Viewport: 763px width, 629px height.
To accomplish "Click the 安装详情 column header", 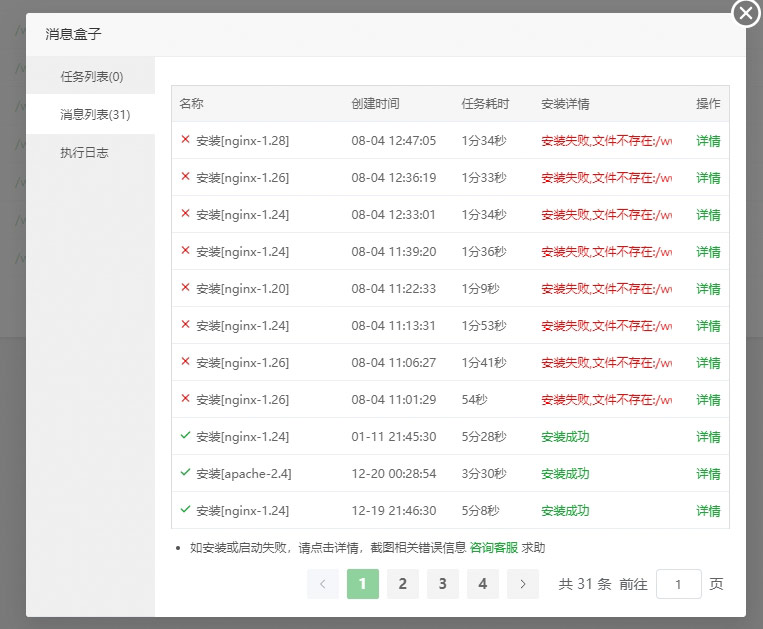I will [x=565, y=104].
